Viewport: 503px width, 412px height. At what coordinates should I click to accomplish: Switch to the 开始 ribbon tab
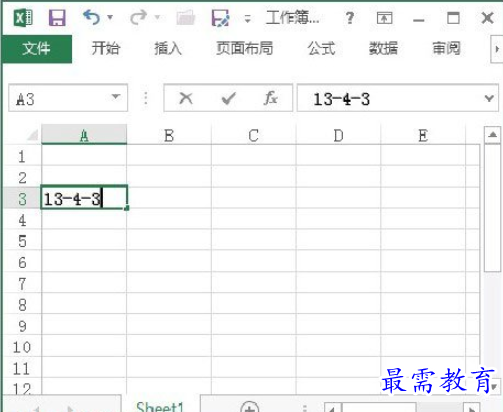[106, 48]
